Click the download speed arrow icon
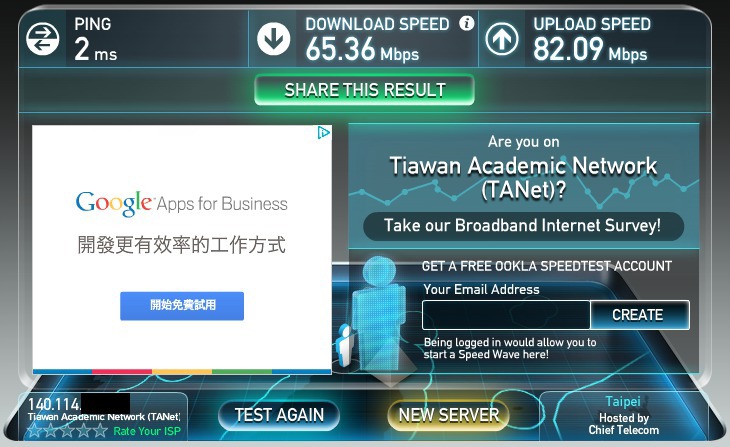730x447 pixels. pyautogui.click(x=274, y=39)
